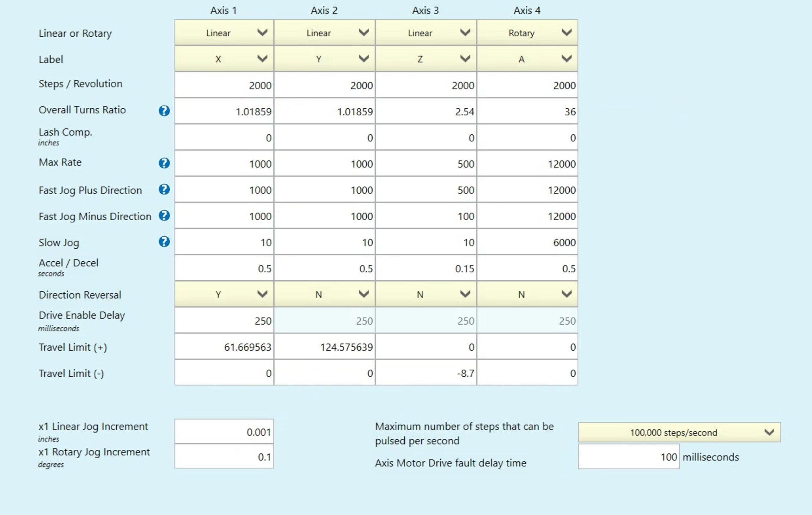The height and width of the screenshot is (515, 812).
Task: Expand Axis 4 Rotary type dropdown
Action: (x=527, y=33)
